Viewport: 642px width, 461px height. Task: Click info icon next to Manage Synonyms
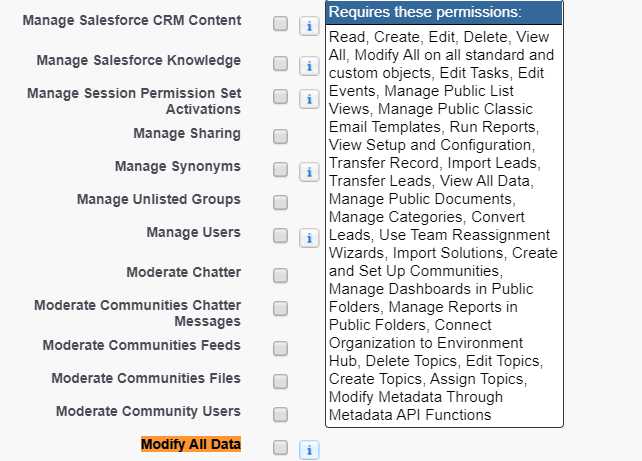[x=309, y=172]
